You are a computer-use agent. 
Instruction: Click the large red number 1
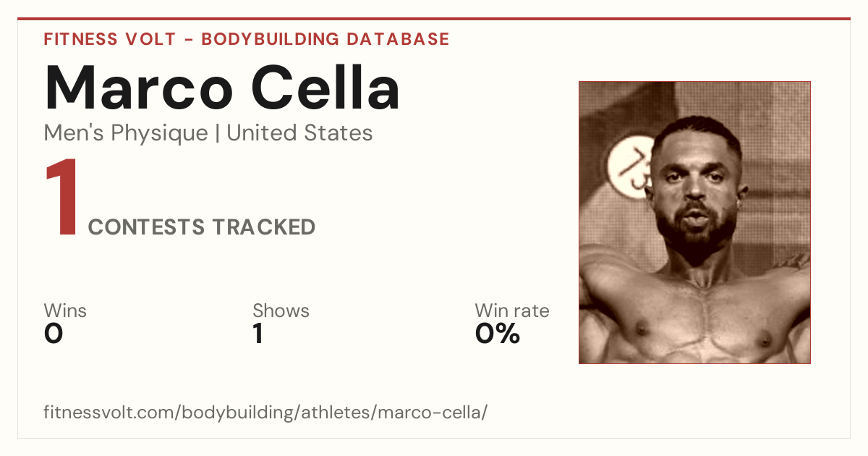click(61, 199)
